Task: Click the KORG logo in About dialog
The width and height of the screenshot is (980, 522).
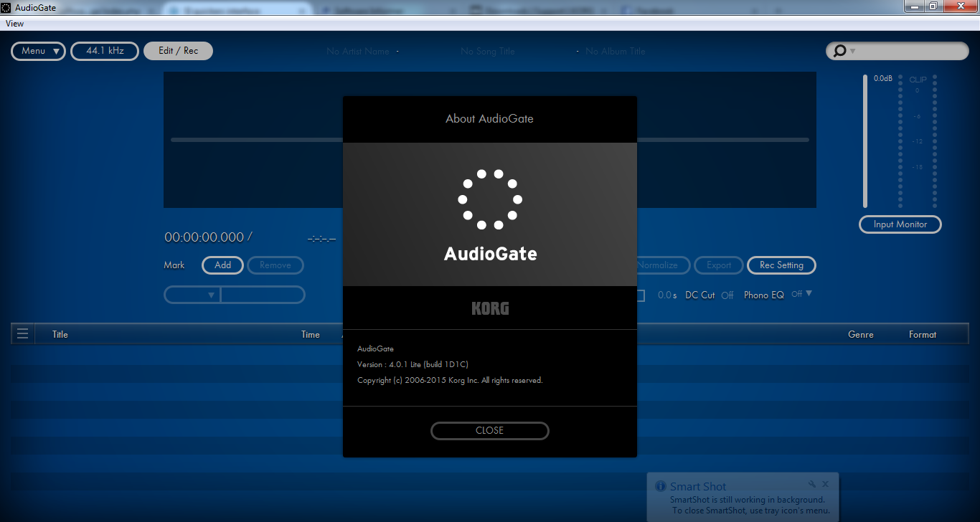Action: pos(490,308)
